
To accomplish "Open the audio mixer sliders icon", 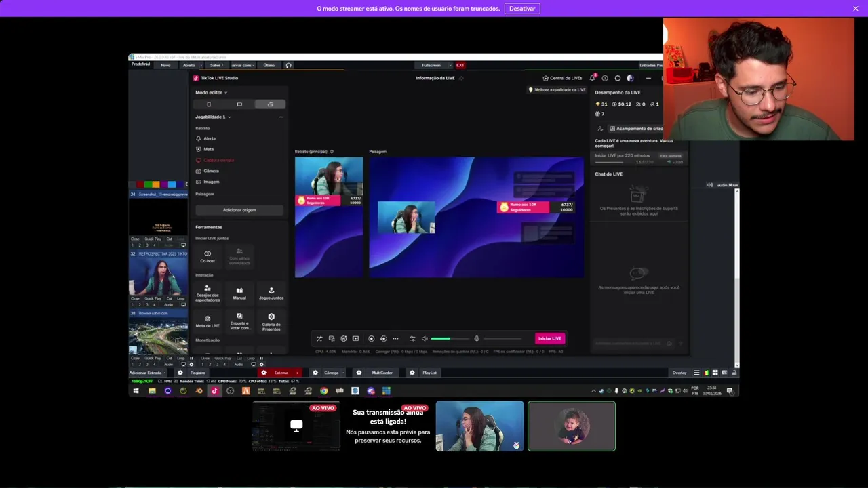I will point(412,338).
